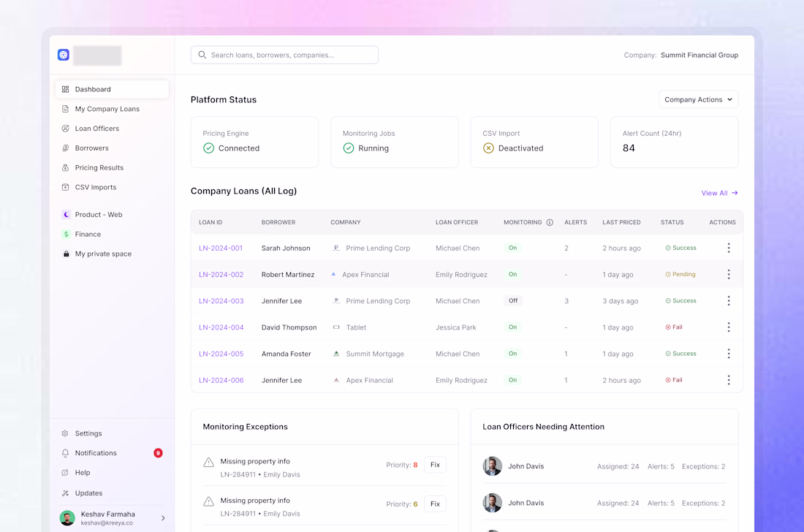This screenshot has height=532, width=804.
Task: Click the blue app logo icon
Action: point(64,55)
